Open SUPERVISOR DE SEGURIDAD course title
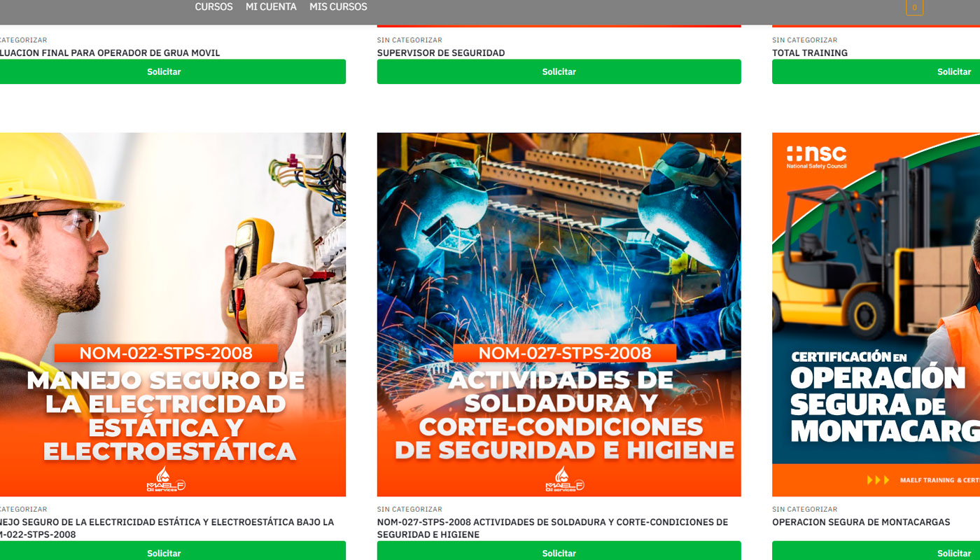Image resolution: width=980 pixels, height=560 pixels. [441, 53]
